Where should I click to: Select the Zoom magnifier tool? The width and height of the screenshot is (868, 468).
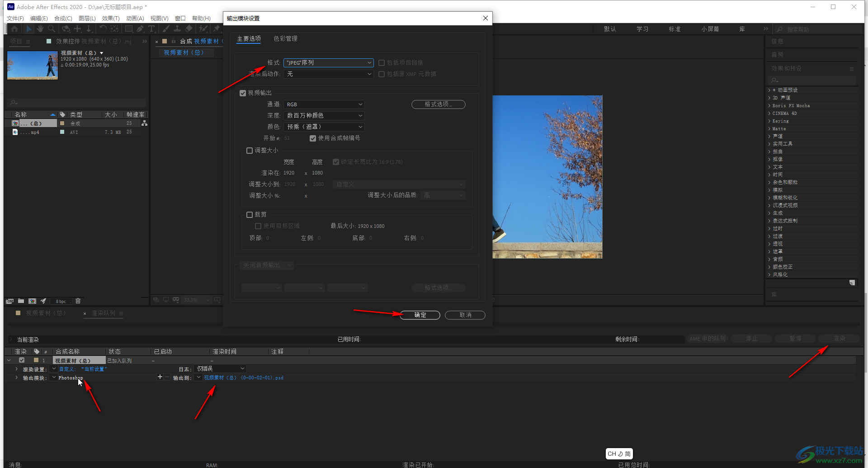[52, 29]
